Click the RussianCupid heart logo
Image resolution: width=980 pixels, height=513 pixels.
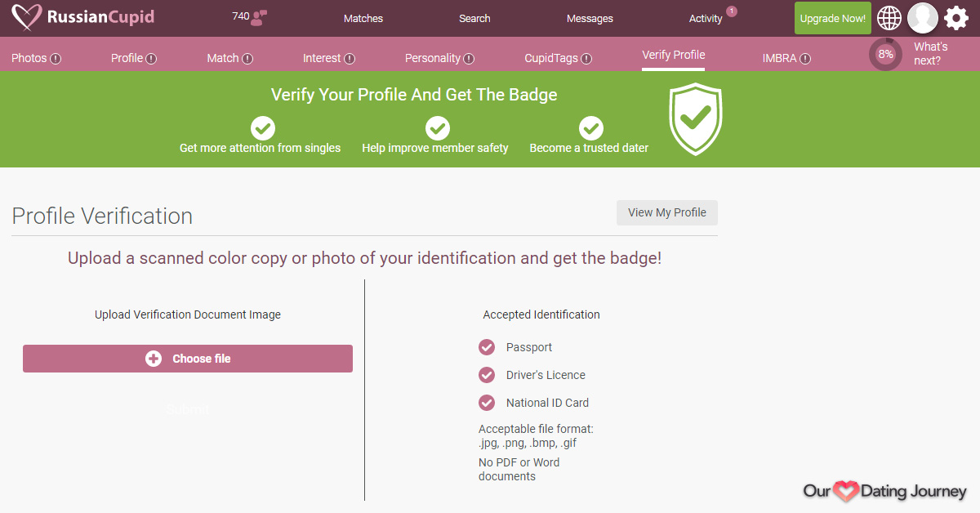[x=27, y=17]
